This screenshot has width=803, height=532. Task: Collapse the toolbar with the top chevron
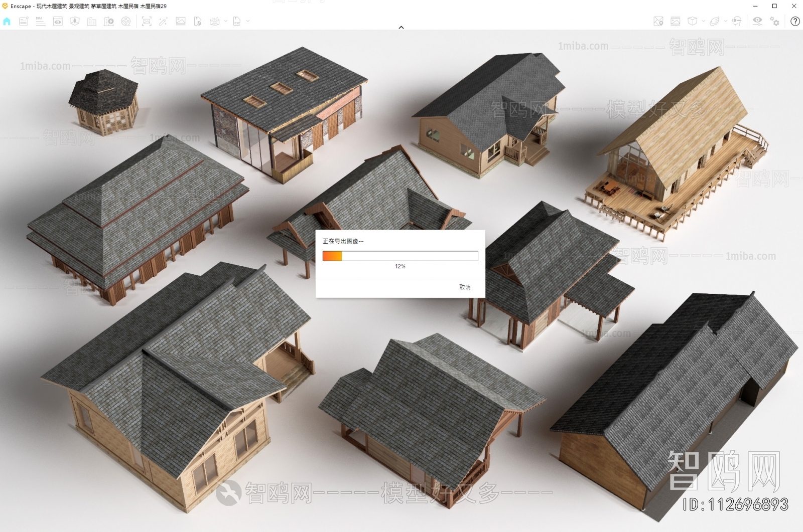point(401,28)
